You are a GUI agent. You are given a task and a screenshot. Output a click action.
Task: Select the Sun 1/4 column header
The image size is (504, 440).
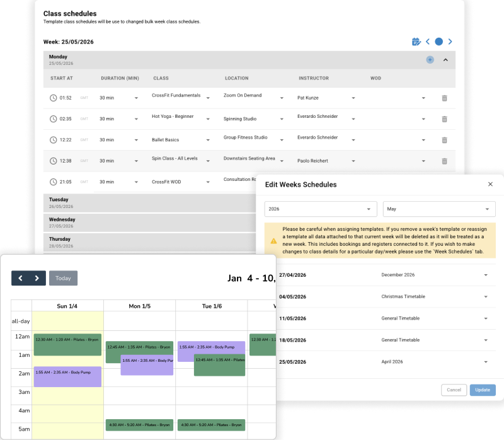coord(67,306)
